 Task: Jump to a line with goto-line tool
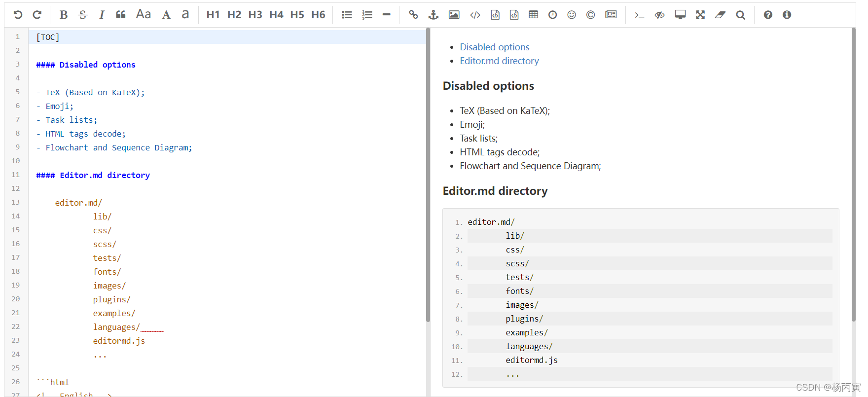(639, 15)
